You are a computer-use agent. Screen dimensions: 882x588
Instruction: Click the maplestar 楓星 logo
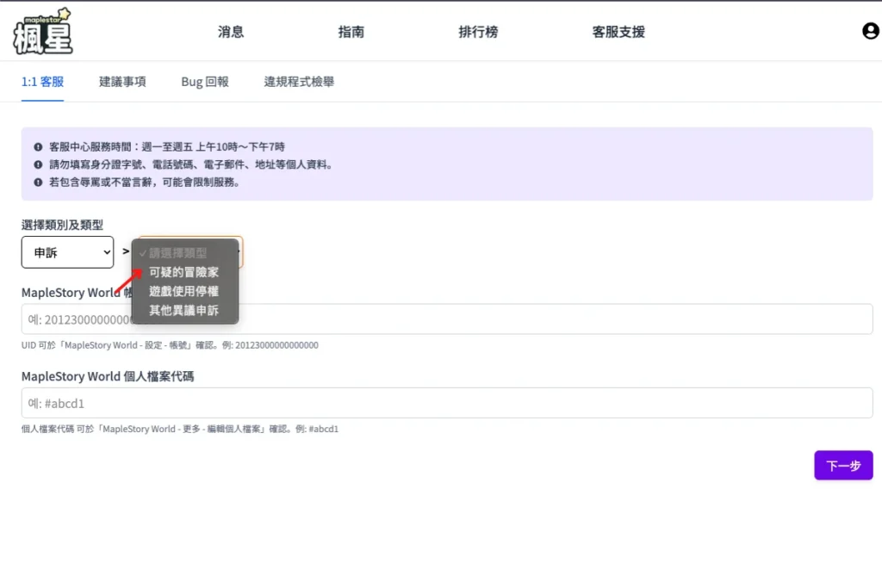coord(43,32)
